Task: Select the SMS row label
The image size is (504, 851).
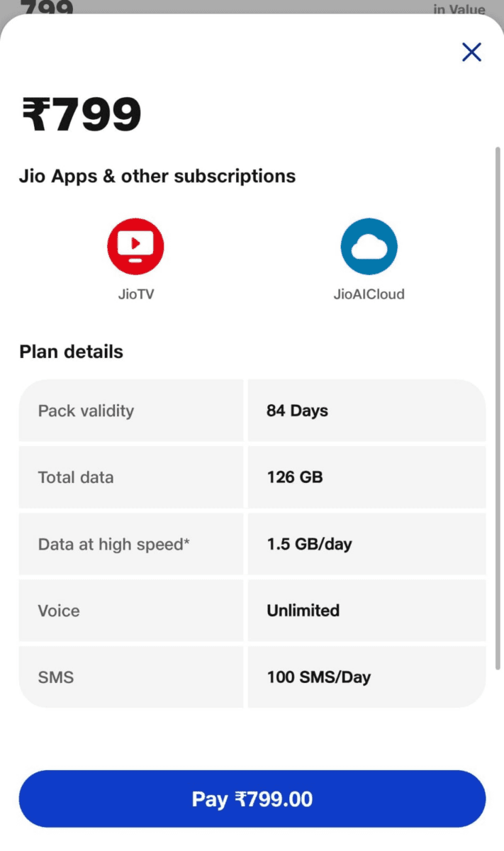Action: pos(56,677)
